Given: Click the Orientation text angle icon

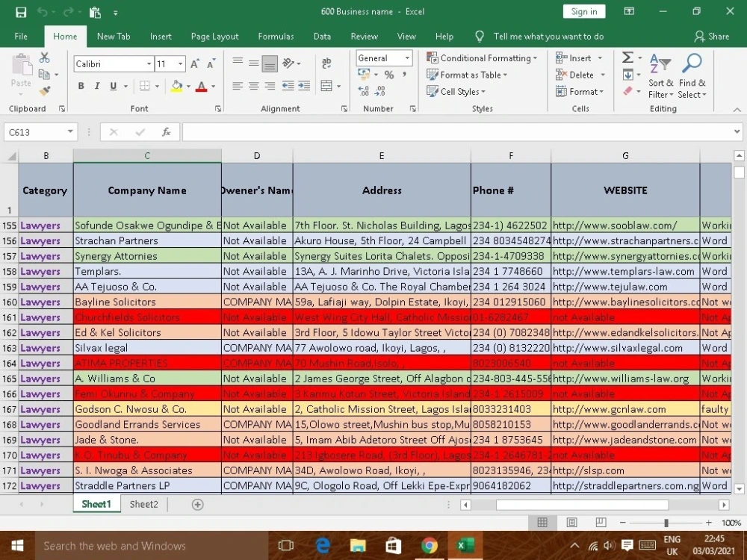Looking at the screenshot, I should coord(288,63).
